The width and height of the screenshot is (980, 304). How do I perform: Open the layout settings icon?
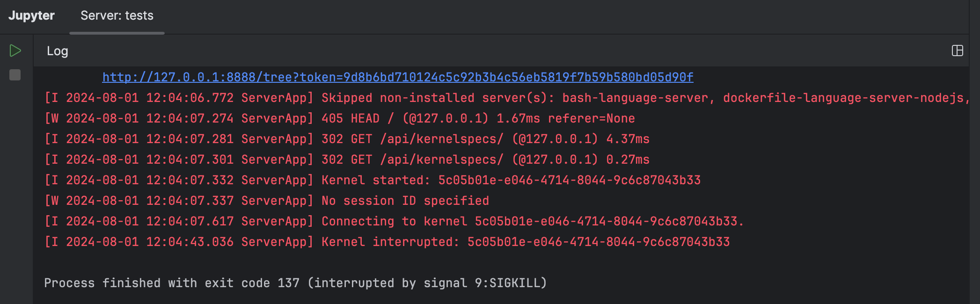coord(958,51)
